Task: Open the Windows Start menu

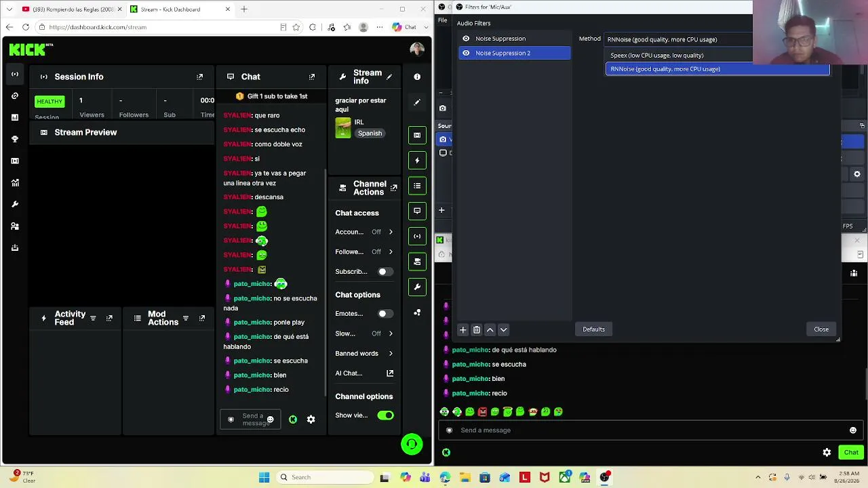Action: point(264,477)
